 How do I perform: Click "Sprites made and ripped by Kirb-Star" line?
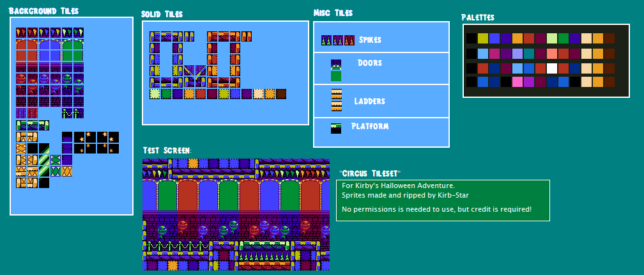tap(406, 195)
